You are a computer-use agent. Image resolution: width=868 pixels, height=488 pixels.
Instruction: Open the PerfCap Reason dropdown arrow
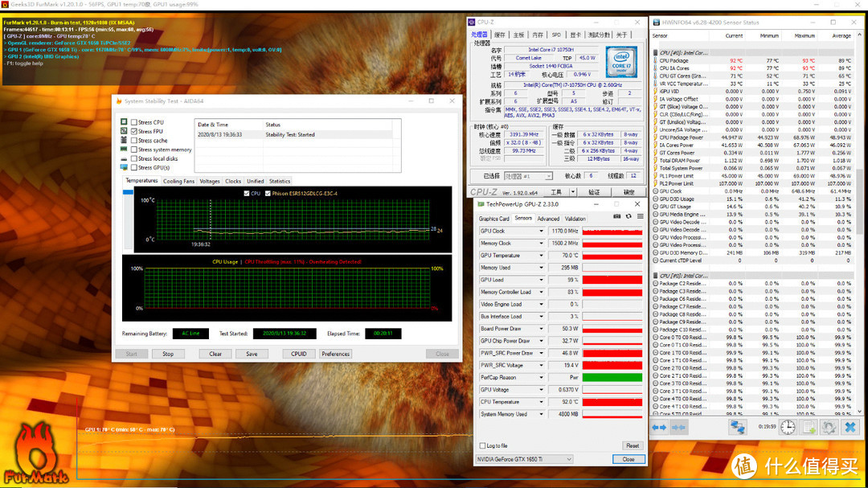click(541, 377)
